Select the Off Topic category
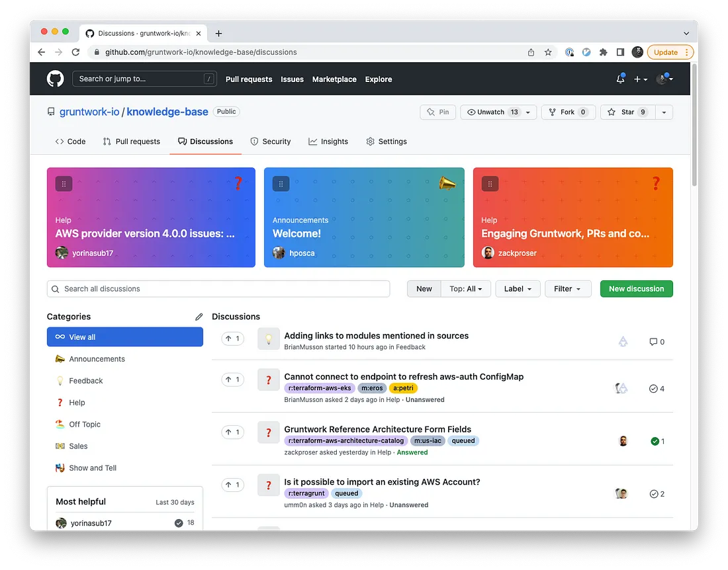 (x=125, y=424)
